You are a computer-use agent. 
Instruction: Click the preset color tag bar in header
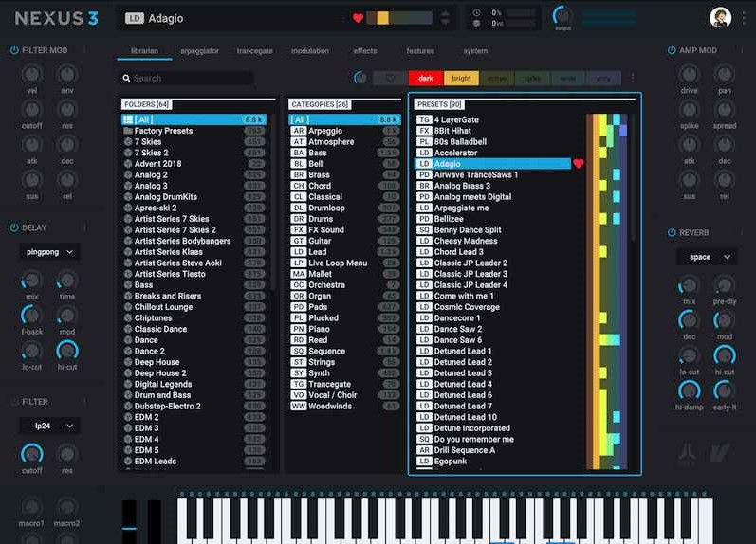[x=399, y=18]
